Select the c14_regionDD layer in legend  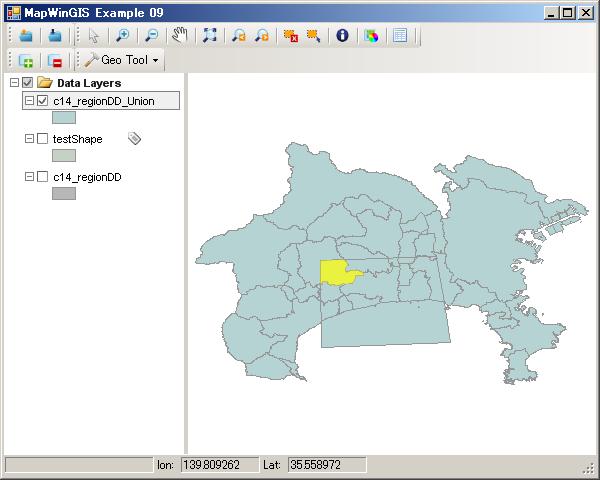pyautogui.click(x=87, y=177)
